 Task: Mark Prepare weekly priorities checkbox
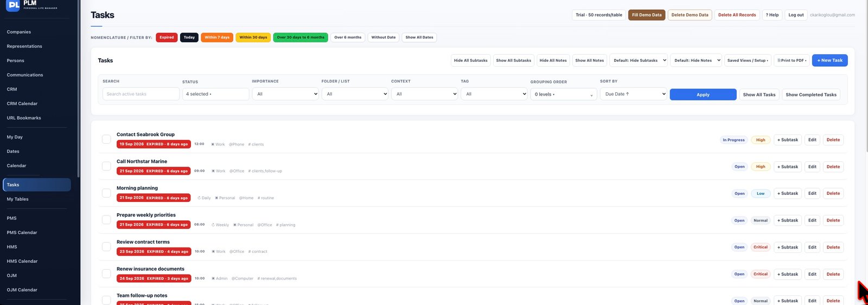coord(106,220)
